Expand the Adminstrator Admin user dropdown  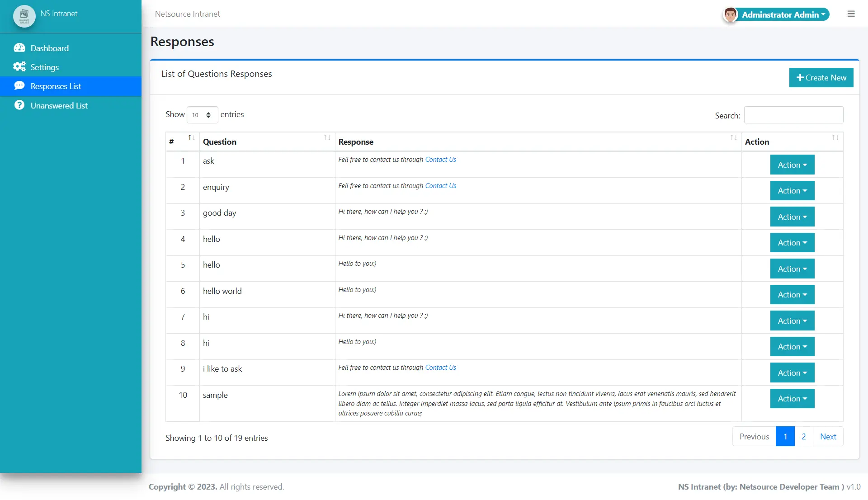point(784,14)
